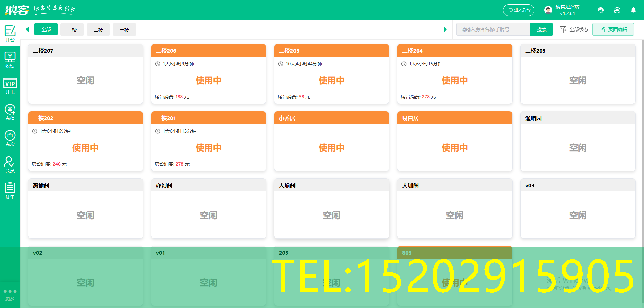Open 页面编辑 page editing mode
The image size is (644, 308).
pos(613,29)
